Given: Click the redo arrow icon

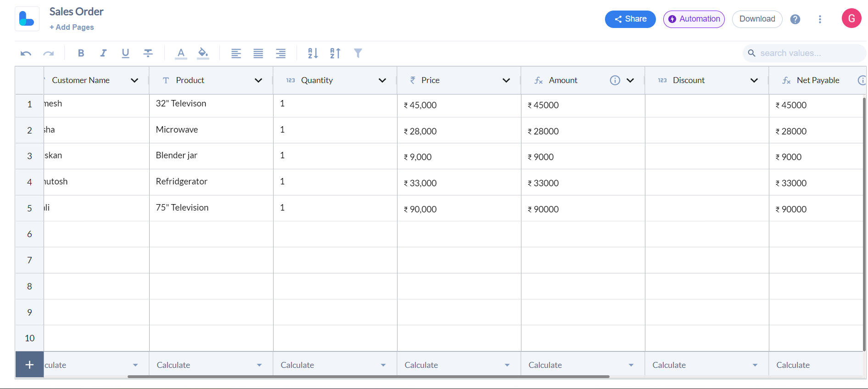Looking at the screenshot, I should coord(48,53).
